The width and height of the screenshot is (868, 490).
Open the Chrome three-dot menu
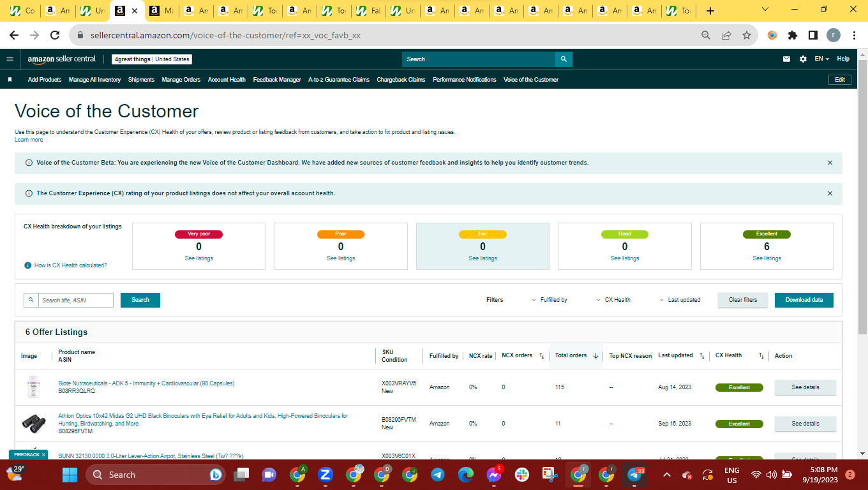(854, 36)
